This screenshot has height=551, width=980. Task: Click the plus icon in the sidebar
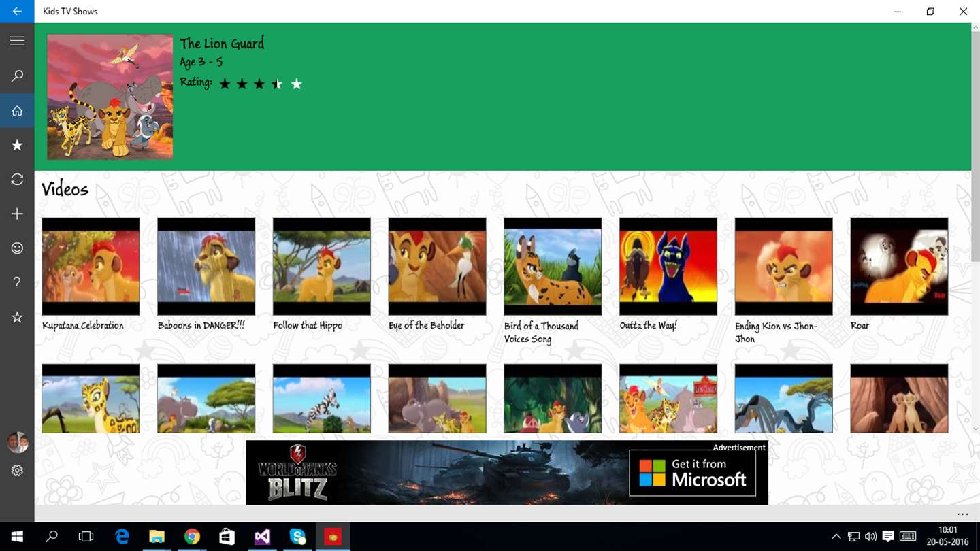(17, 214)
